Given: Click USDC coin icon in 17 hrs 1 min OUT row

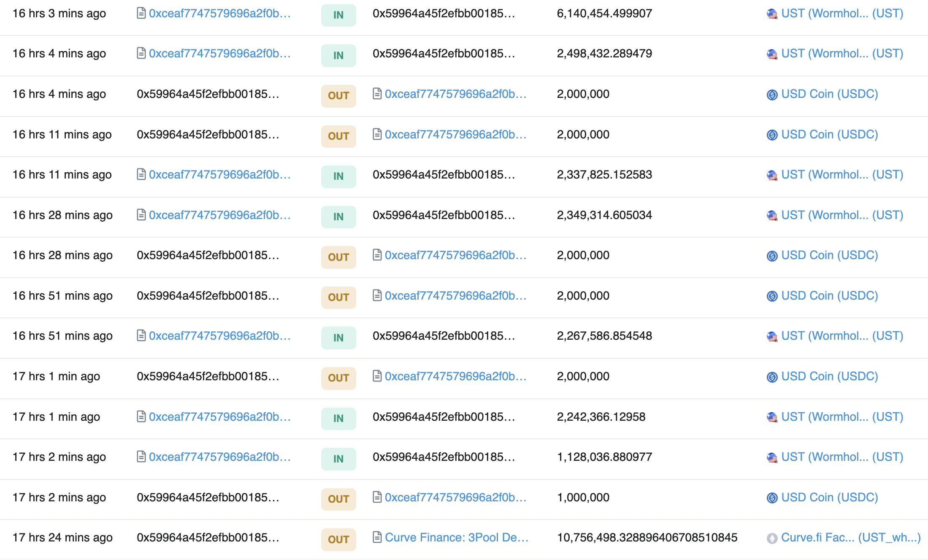Looking at the screenshot, I should tap(772, 377).
